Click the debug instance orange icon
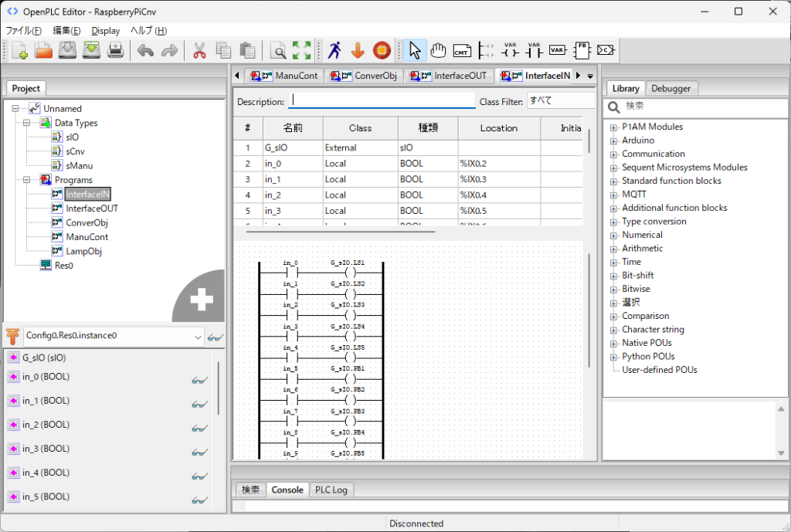Image resolution: width=791 pixels, height=532 pixels. [x=12, y=336]
